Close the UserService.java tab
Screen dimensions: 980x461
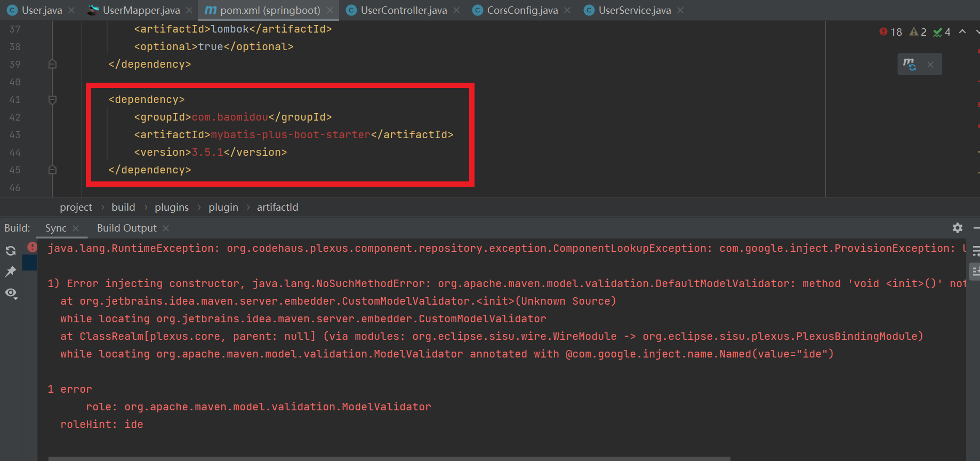[680, 10]
